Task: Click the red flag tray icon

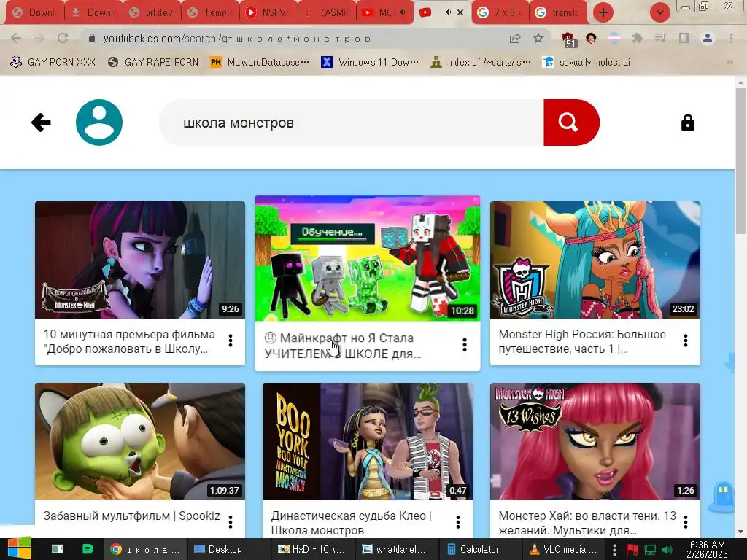Action: [632, 550]
